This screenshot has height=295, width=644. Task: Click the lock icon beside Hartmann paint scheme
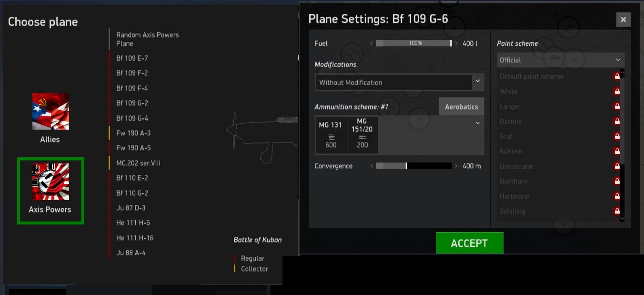click(617, 196)
